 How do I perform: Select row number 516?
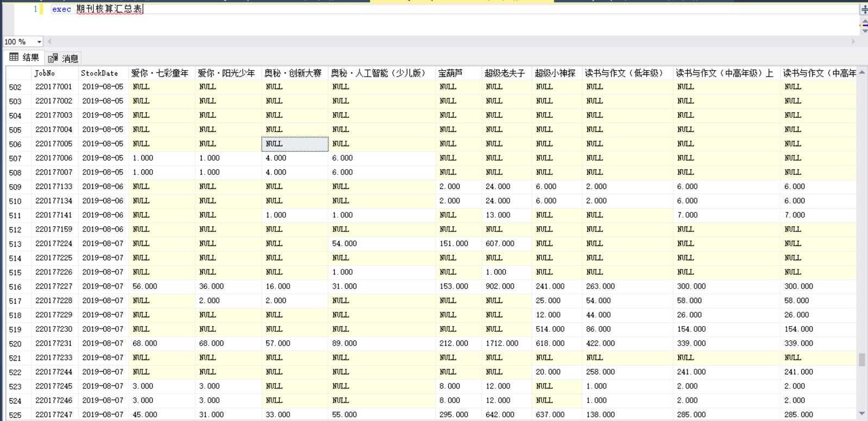pyautogui.click(x=18, y=286)
